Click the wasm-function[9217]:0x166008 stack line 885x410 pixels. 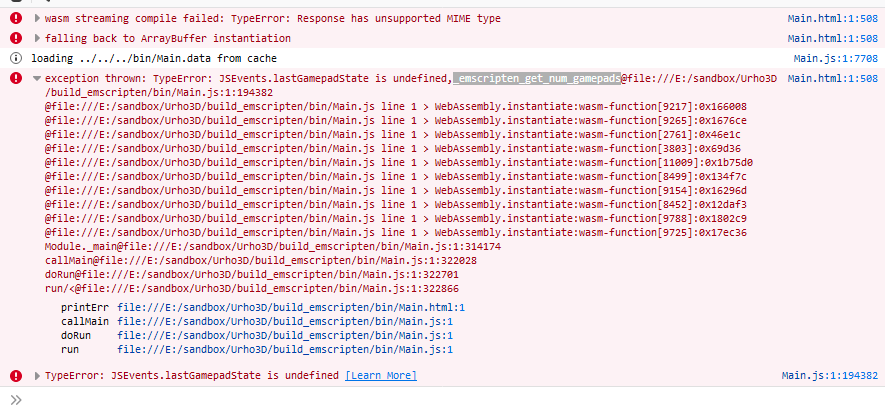click(396, 107)
